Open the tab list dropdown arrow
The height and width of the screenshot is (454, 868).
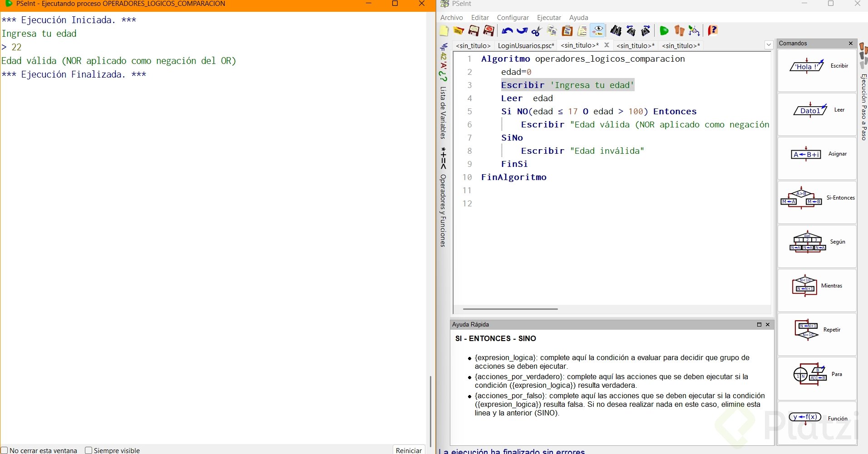(769, 45)
